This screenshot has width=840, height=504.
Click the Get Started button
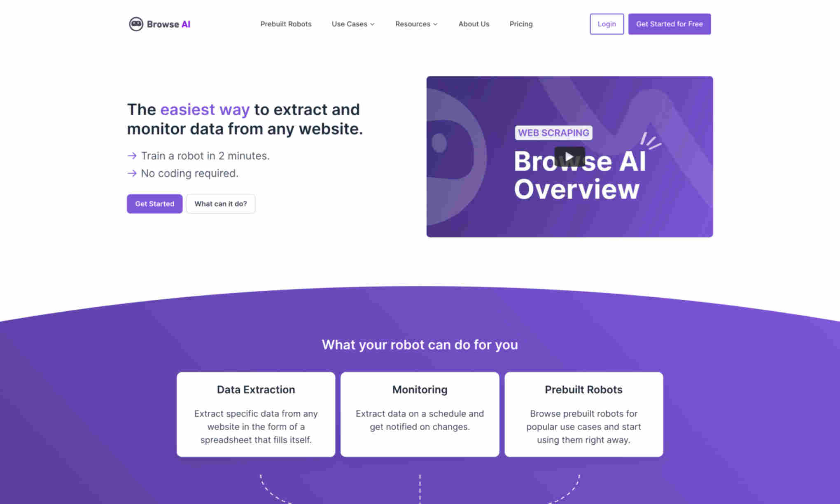pos(155,203)
